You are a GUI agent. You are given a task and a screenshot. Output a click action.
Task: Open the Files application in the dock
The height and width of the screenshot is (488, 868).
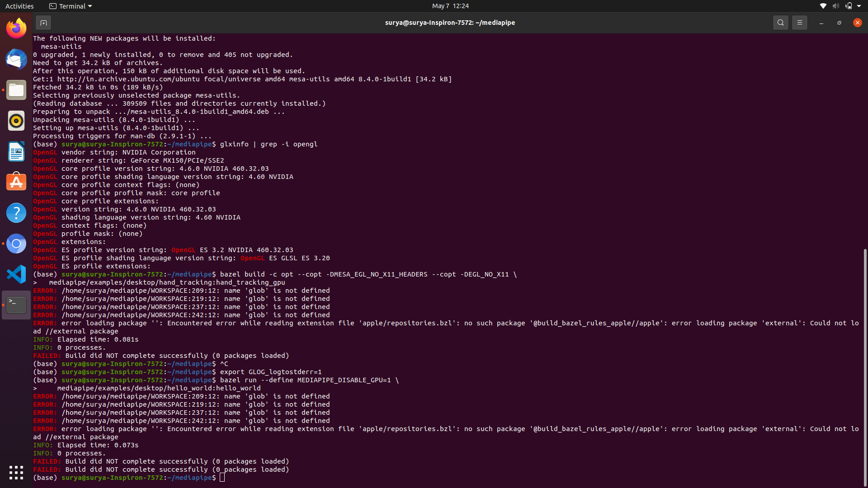tap(16, 90)
